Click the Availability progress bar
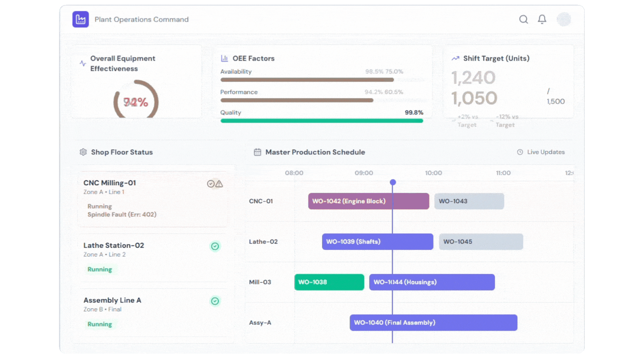This screenshot has width=644, height=362. coord(307,80)
